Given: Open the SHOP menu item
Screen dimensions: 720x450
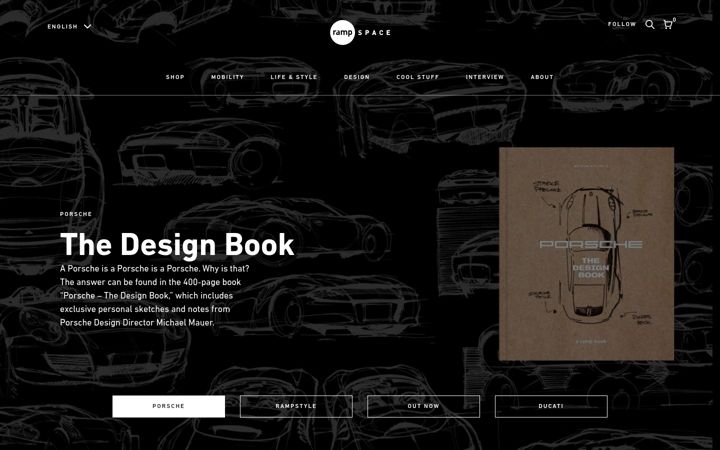Looking at the screenshot, I should (175, 77).
